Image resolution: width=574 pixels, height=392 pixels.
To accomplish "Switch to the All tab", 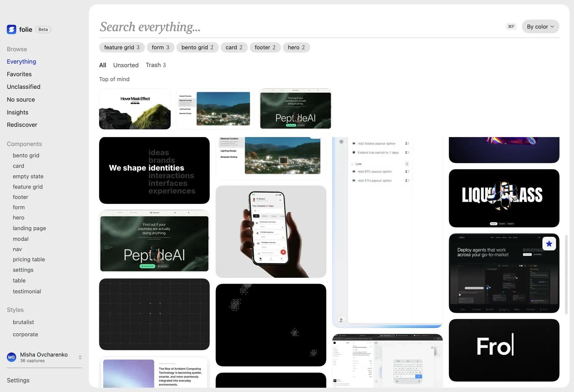I will (103, 65).
